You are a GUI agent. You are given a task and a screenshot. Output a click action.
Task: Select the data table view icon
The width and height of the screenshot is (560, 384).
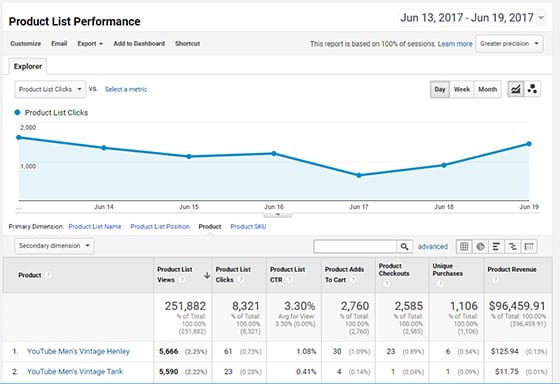464,246
